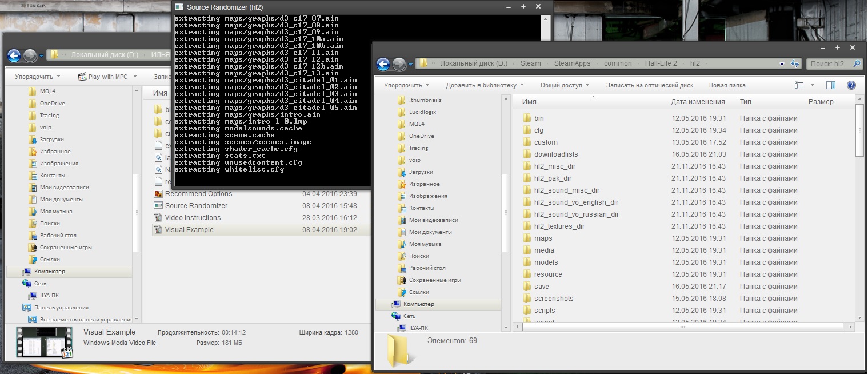868x374 pixels.
Task: Open the Recommend Options file
Action: tap(198, 194)
